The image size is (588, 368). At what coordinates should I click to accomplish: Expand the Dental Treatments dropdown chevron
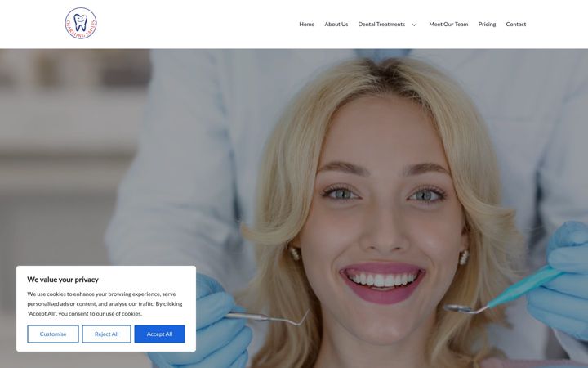point(414,25)
